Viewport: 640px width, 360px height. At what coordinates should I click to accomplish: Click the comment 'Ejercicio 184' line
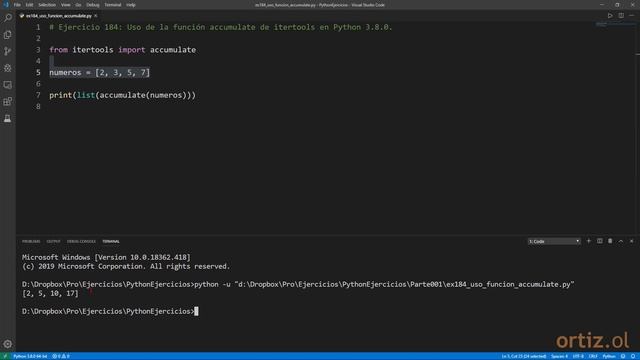click(221, 27)
